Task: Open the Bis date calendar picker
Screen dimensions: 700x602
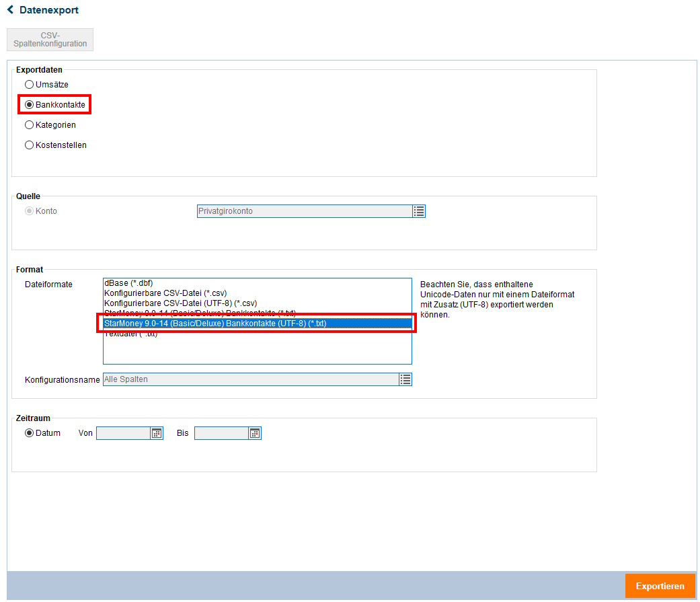Action: pos(255,433)
